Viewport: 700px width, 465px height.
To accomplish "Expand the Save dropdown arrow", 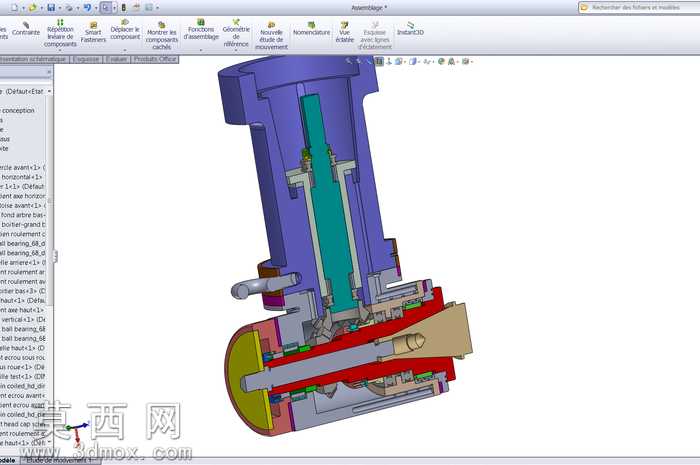I will [x=60, y=8].
